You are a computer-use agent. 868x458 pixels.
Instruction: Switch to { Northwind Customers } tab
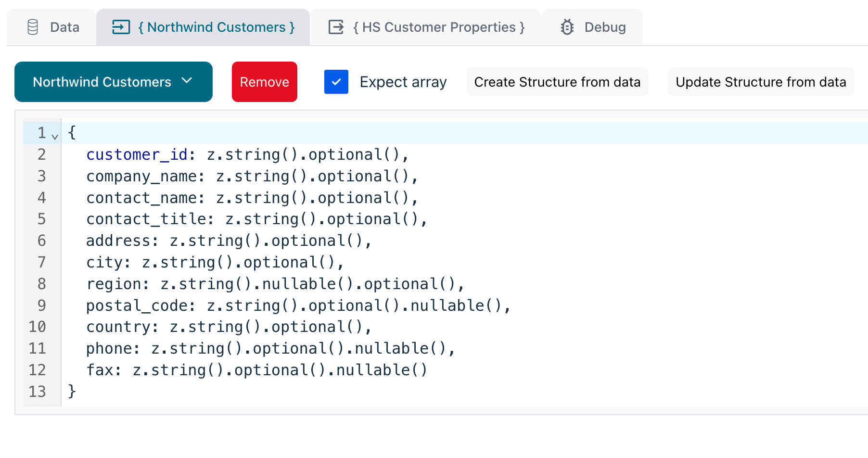(203, 27)
